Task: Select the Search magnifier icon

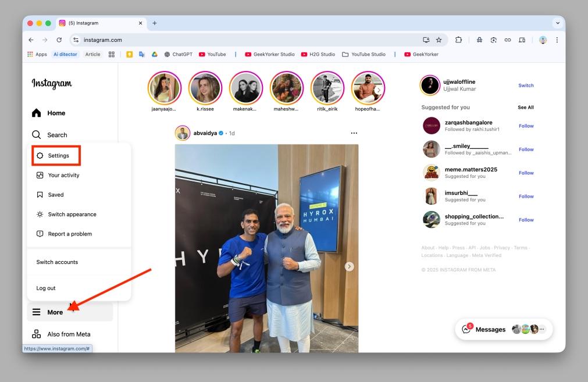Action: tap(37, 134)
